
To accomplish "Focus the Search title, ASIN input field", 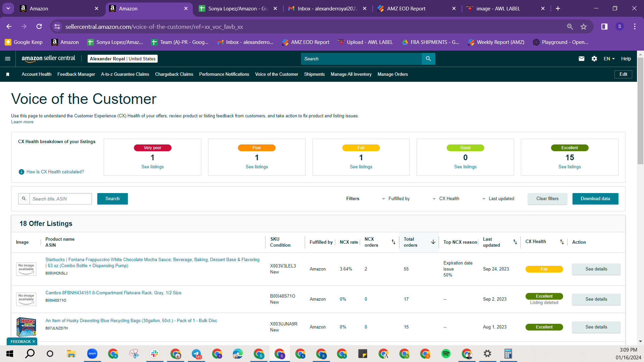I will point(60,199).
